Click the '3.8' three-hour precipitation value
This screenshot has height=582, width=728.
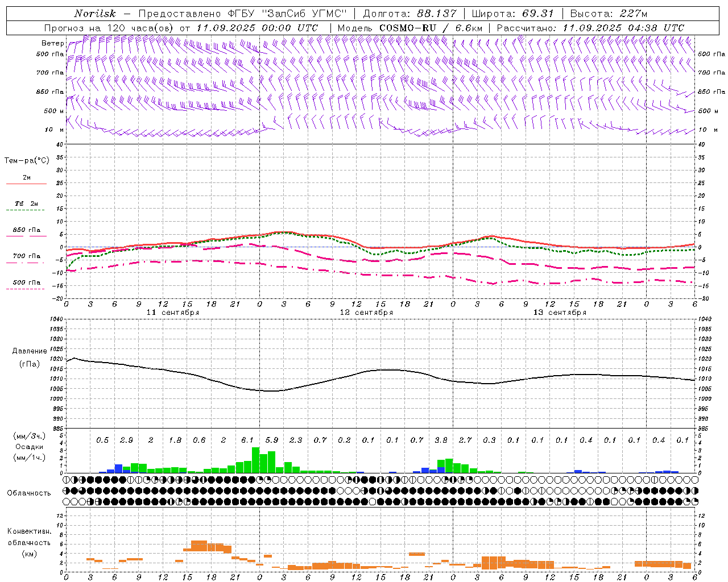click(441, 440)
